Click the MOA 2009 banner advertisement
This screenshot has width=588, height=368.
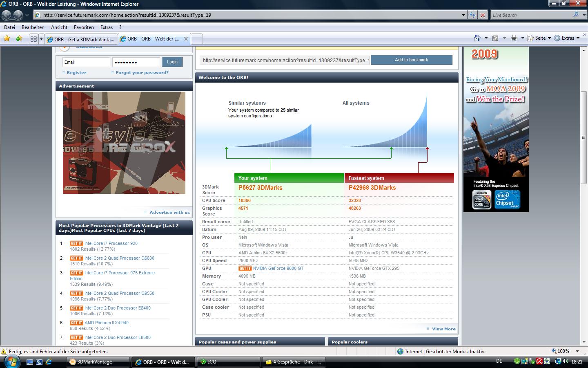coord(496,129)
